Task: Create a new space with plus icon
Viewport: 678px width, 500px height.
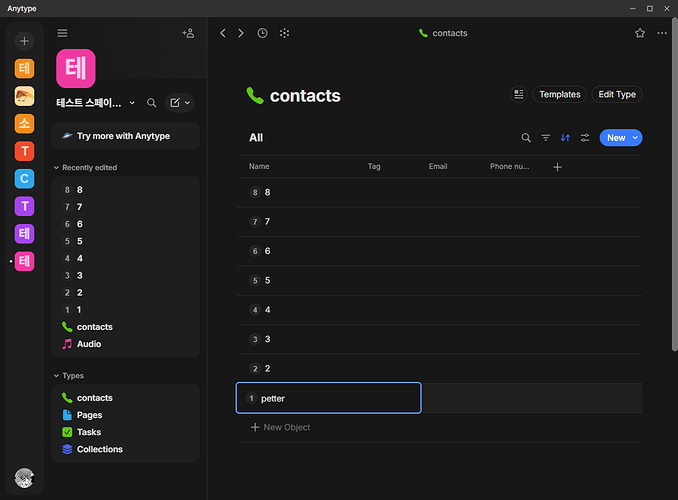Action: pyautogui.click(x=24, y=41)
